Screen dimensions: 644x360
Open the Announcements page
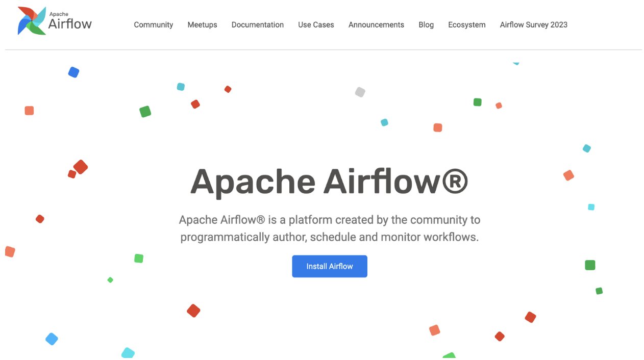(376, 24)
